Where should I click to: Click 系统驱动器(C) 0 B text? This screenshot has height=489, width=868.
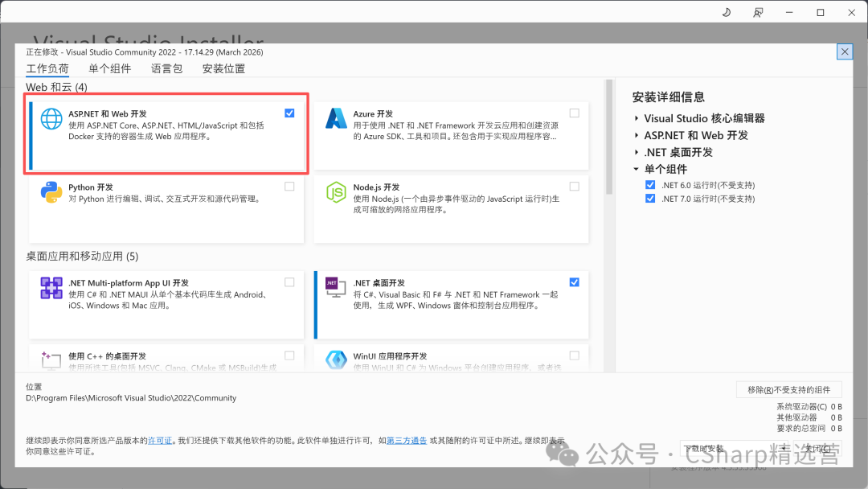(809, 406)
